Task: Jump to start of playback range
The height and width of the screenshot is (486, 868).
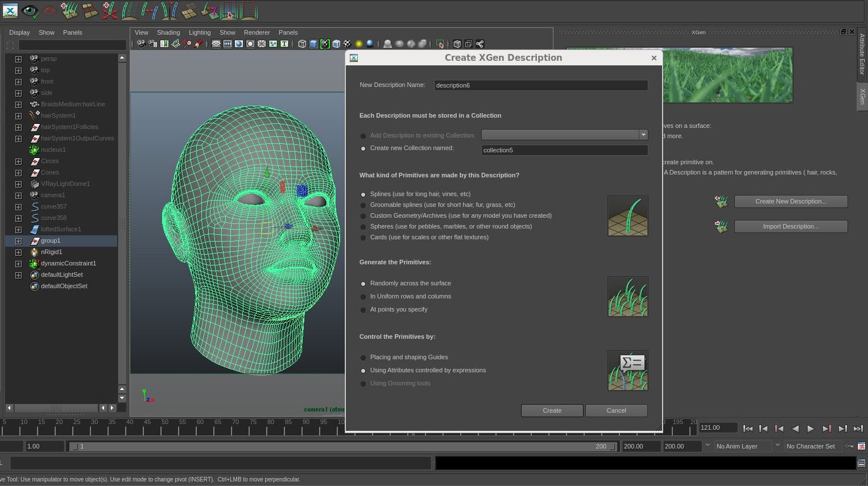Action: [748, 429]
